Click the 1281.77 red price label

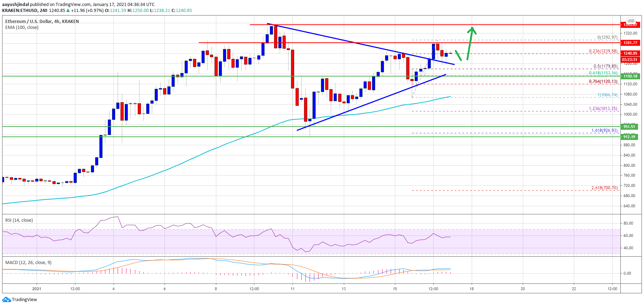pyautogui.click(x=630, y=43)
